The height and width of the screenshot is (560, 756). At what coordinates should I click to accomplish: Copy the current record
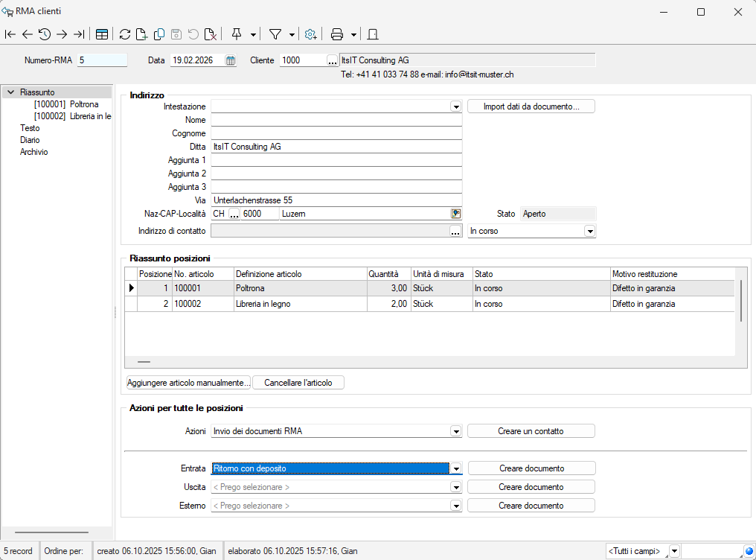coord(159,34)
